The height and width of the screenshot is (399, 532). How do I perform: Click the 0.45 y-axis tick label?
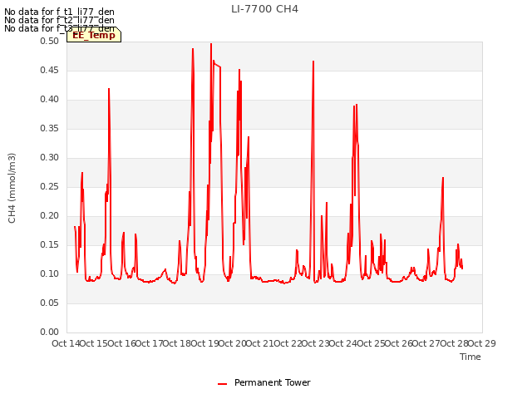point(49,70)
